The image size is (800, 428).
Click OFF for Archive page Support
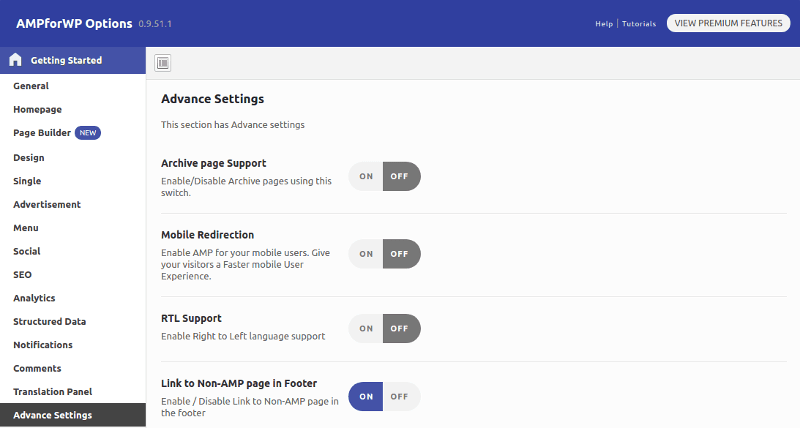coord(402,177)
